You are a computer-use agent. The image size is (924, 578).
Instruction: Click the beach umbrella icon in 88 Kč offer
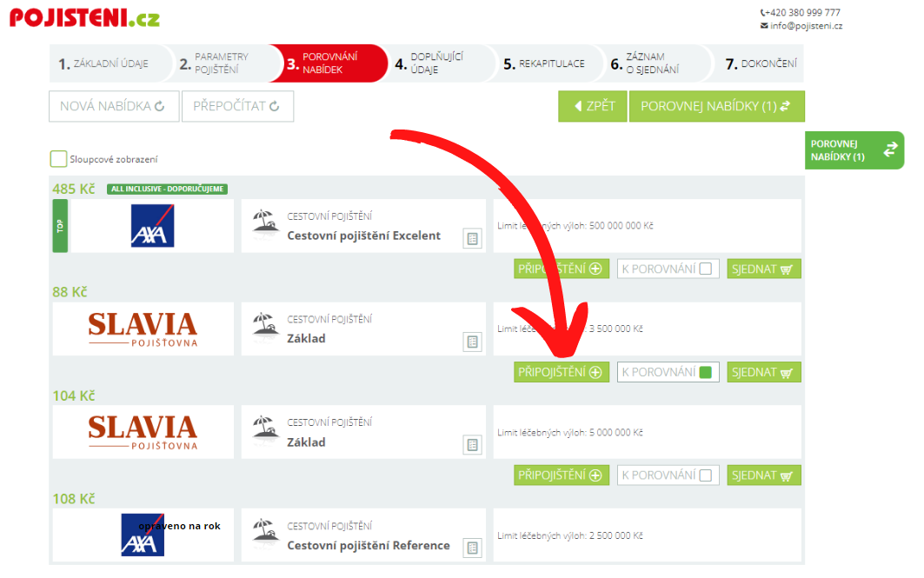265,325
